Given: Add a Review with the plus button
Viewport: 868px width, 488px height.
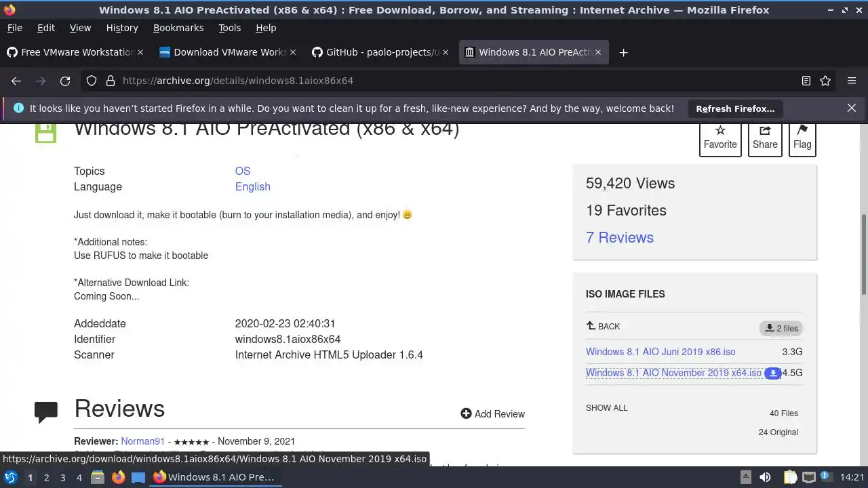Looking at the screenshot, I should pyautogui.click(x=492, y=413).
